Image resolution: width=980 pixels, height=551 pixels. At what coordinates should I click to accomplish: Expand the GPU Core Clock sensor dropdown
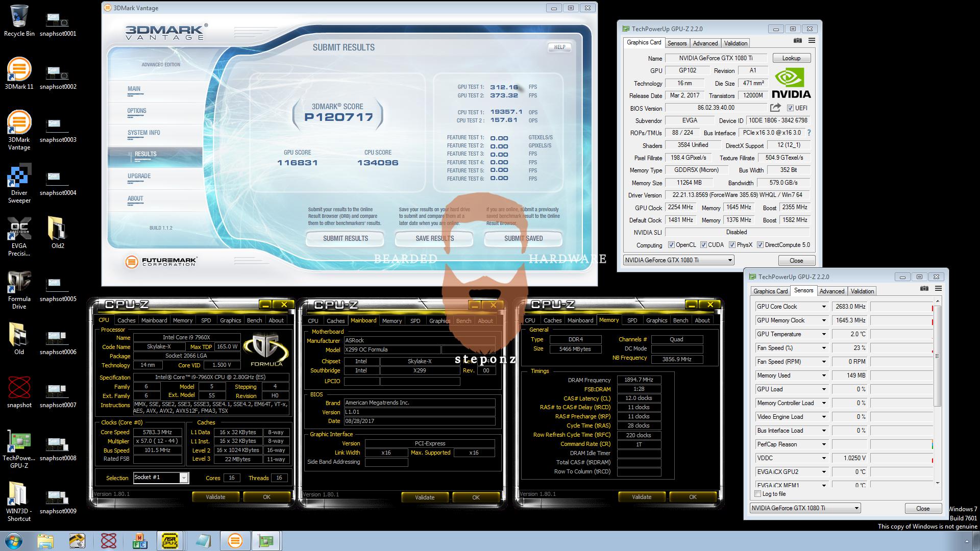click(823, 307)
